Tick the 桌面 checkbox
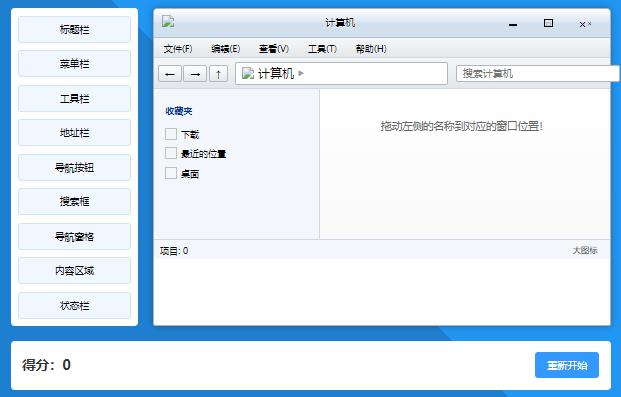This screenshot has width=621, height=397. tap(171, 173)
